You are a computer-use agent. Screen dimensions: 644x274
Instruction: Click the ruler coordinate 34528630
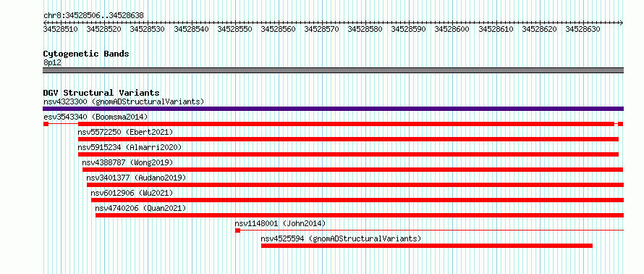coord(582,29)
